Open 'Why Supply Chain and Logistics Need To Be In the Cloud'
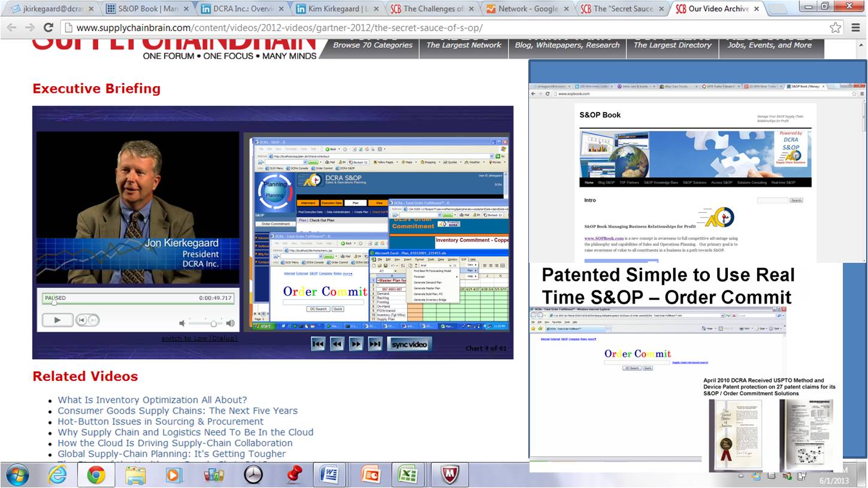Viewport: 868px width, 488px height. coord(185,432)
